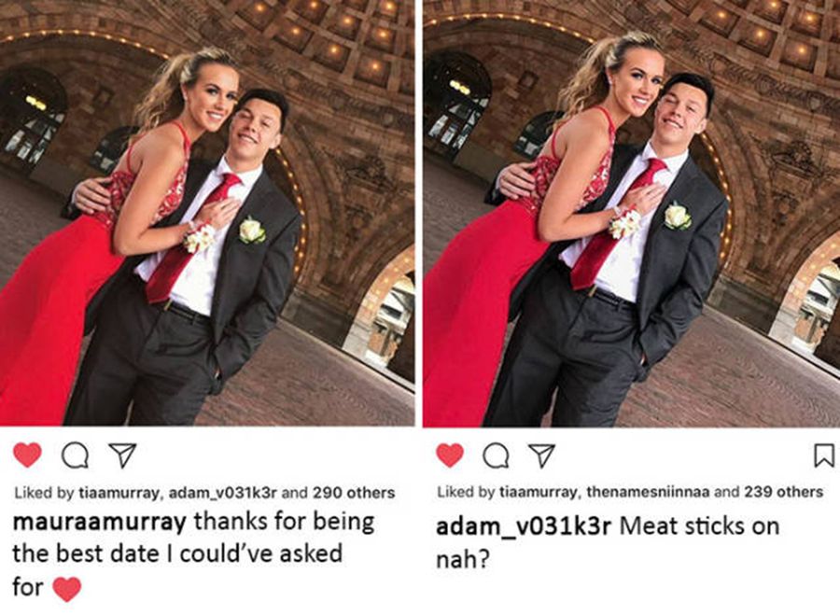Click the 'Meat sticks on nah?' caption text
Screen dimensions: 840x616
(x=608, y=543)
